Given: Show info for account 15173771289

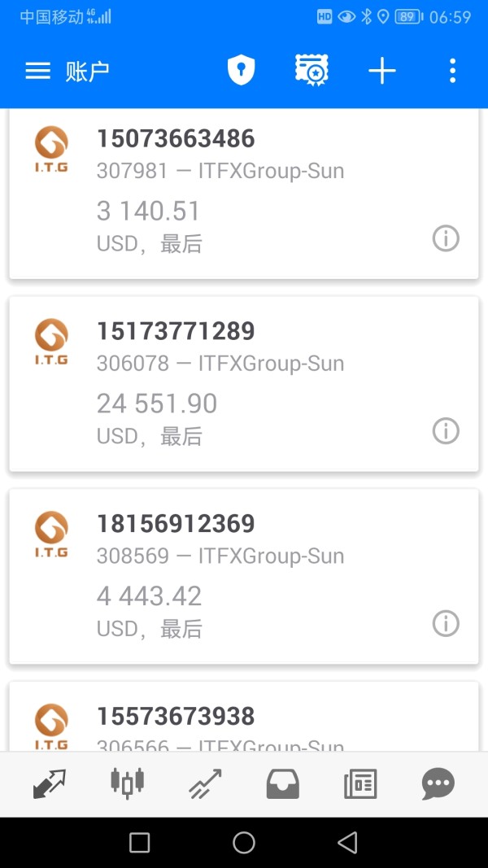Looking at the screenshot, I should tap(445, 431).
